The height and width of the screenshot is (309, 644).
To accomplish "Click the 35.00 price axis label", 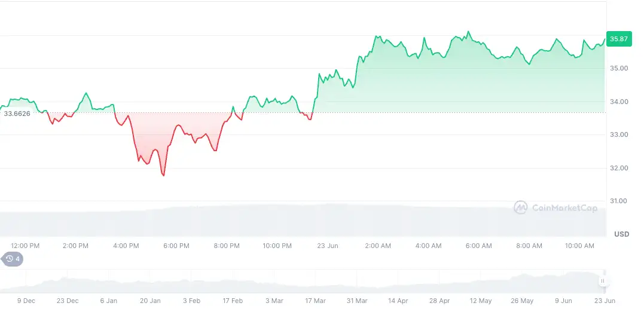I will coord(619,69).
